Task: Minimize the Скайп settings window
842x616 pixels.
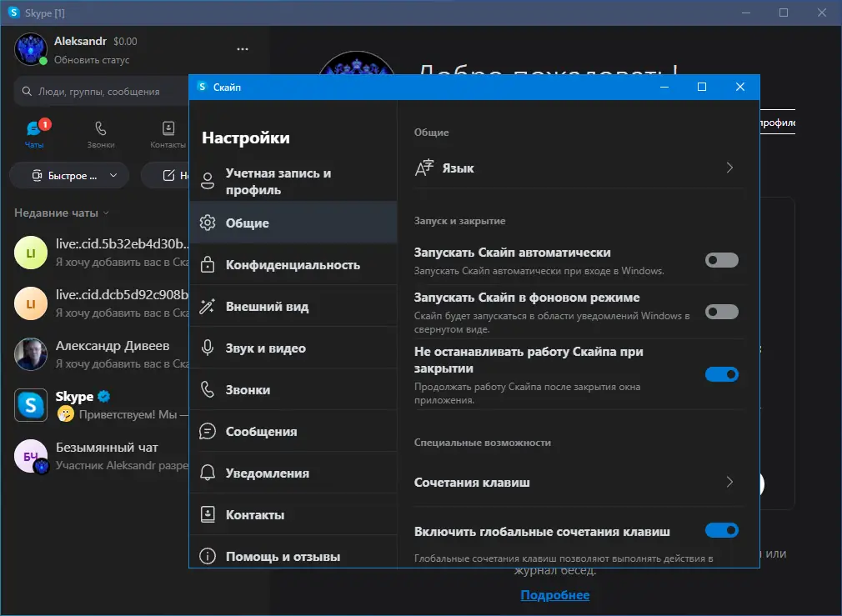Action: click(x=664, y=87)
